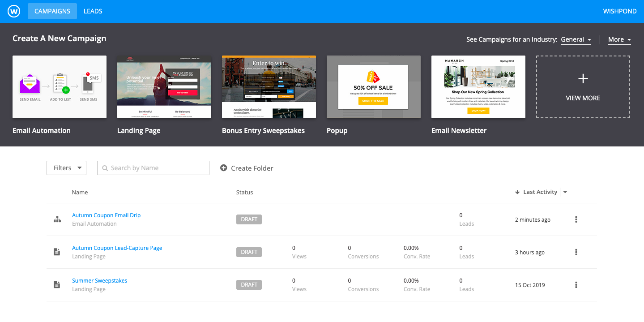Click DRAFT badge of Summer Sweepstakes
This screenshot has height=322, width=644.
click(249, 285)
